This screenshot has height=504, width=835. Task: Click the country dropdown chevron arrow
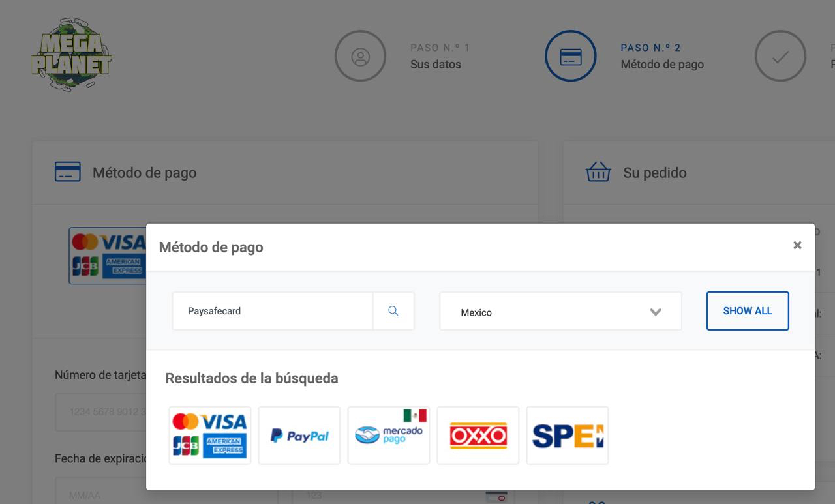[656, 312]
